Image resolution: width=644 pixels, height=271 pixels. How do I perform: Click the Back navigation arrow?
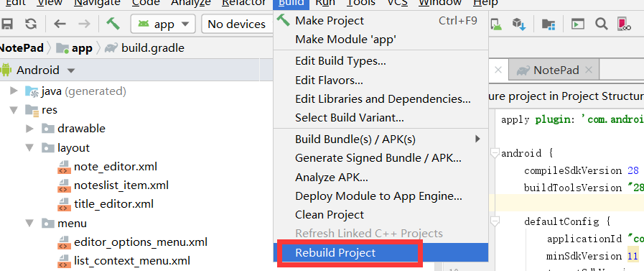[60, 24]
